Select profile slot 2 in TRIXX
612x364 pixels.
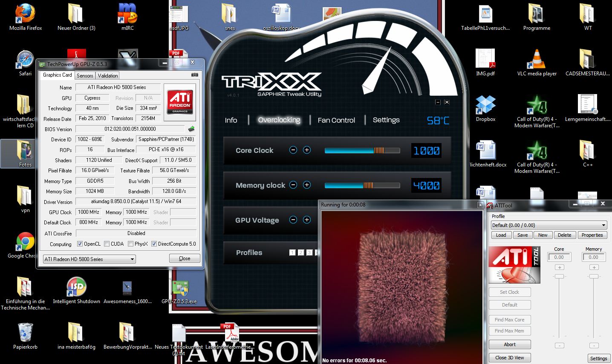click(x=301, y=252)
